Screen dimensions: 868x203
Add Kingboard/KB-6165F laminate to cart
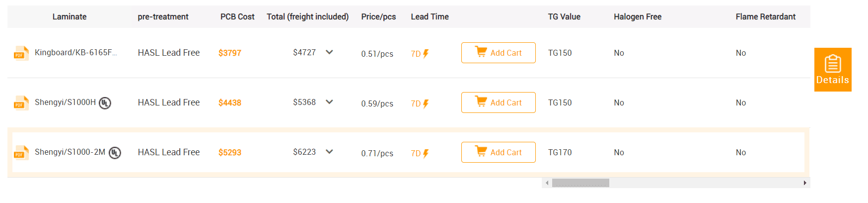[x=499, y=53]
